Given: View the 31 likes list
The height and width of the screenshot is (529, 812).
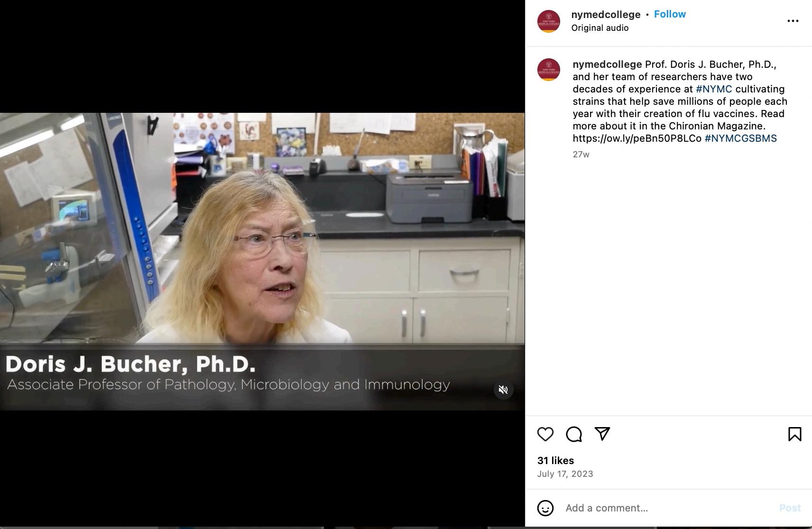Looking at the screenshot, I should [555, 461].
